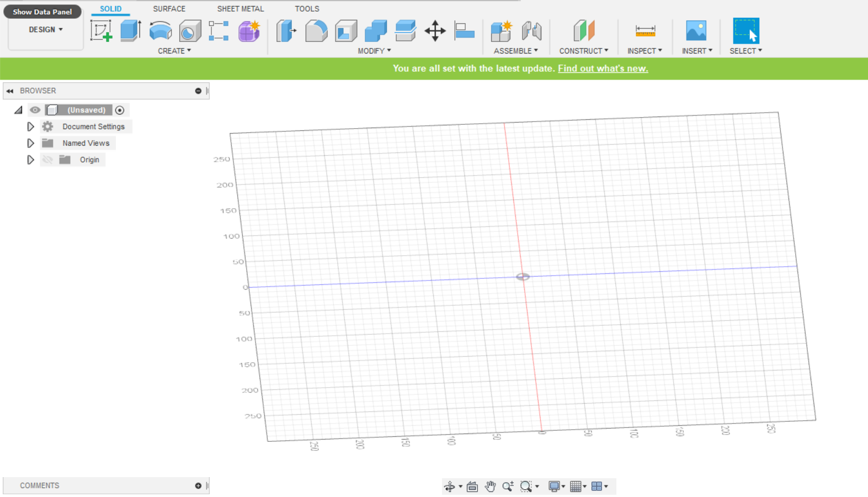
Task: Minimize Browser using the minus circle
Action: (198, 91)
